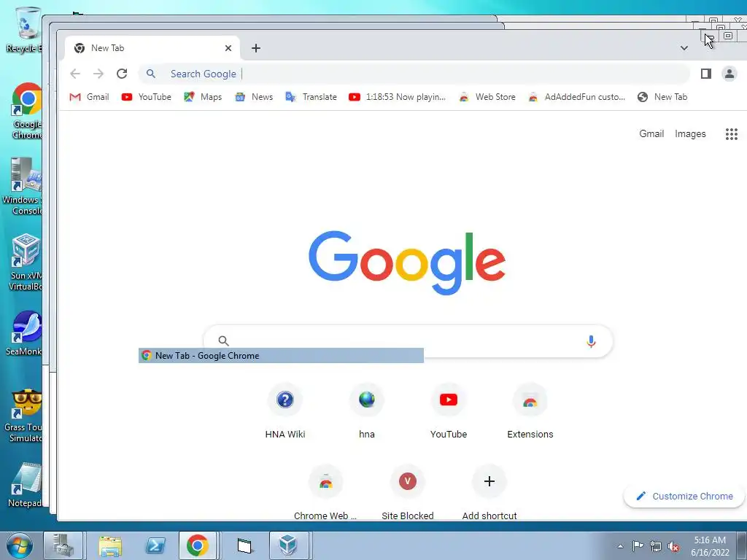Select the New Tab tab title
747x560 pixels.
pos(108,48)
